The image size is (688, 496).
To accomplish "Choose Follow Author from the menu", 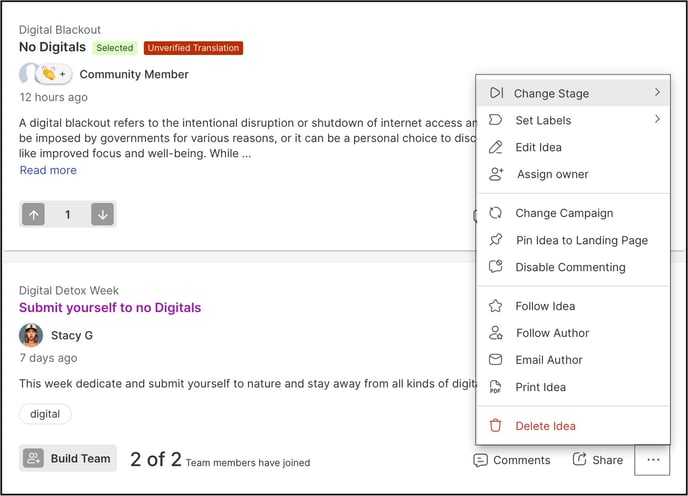I will click(x=573, y=333).
